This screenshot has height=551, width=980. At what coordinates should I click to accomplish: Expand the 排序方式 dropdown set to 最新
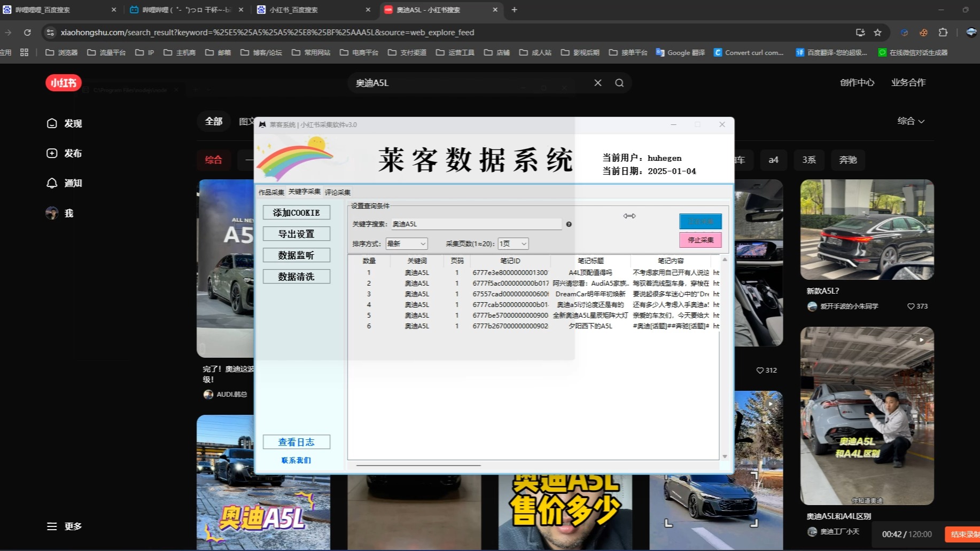coord(407,243)
